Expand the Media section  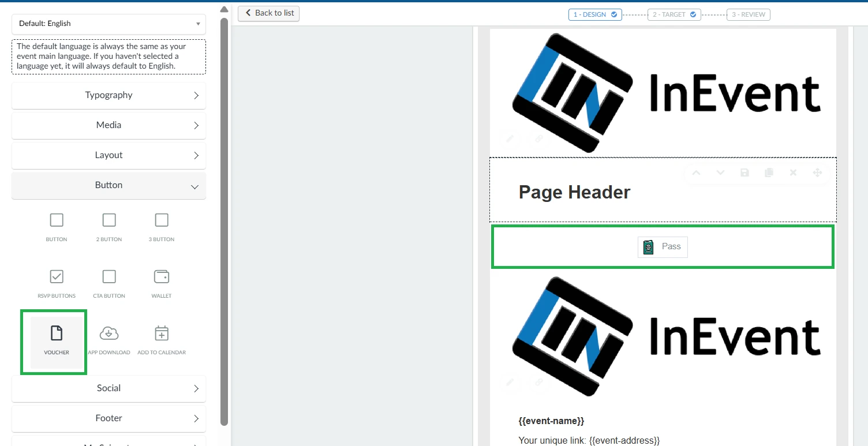click(108, 125)
